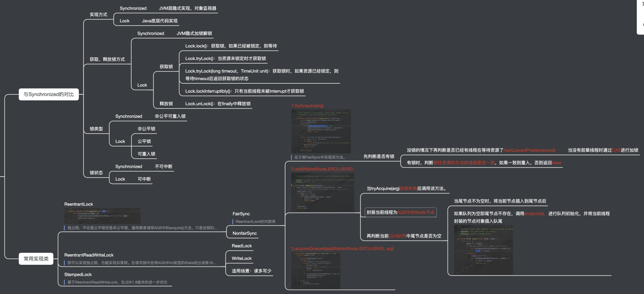
Task: Select the Lock.unLock() finally node
Action: [x=218, y=104]
